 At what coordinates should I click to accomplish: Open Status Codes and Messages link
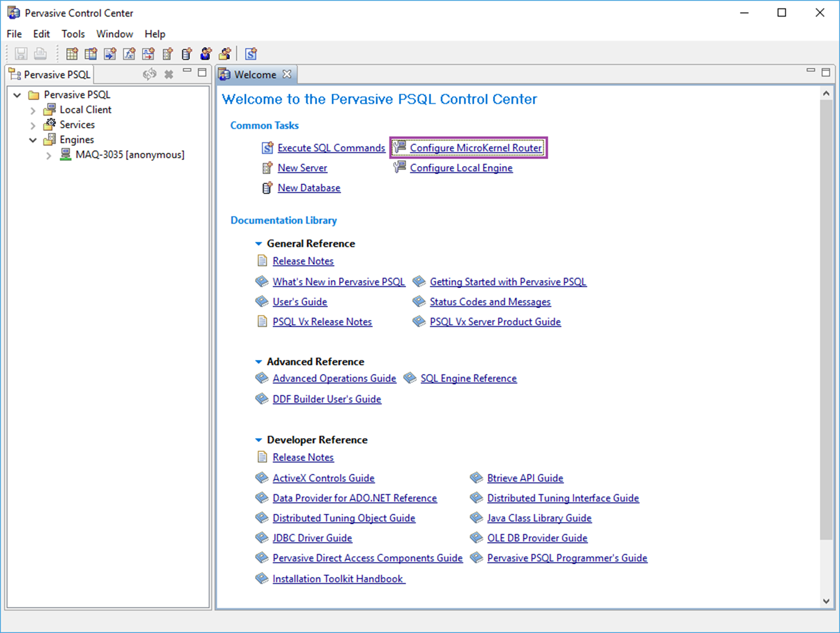pyautogui.click(x=490, y=302)
